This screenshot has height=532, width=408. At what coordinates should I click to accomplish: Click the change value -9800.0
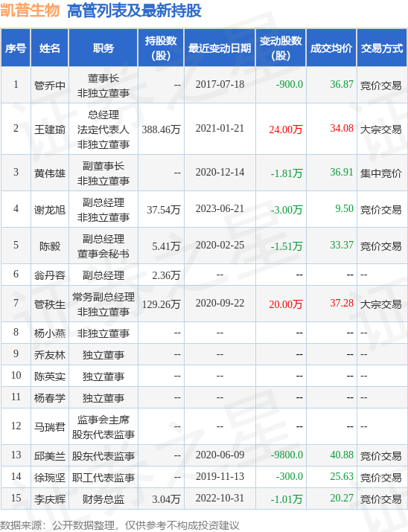287,455
